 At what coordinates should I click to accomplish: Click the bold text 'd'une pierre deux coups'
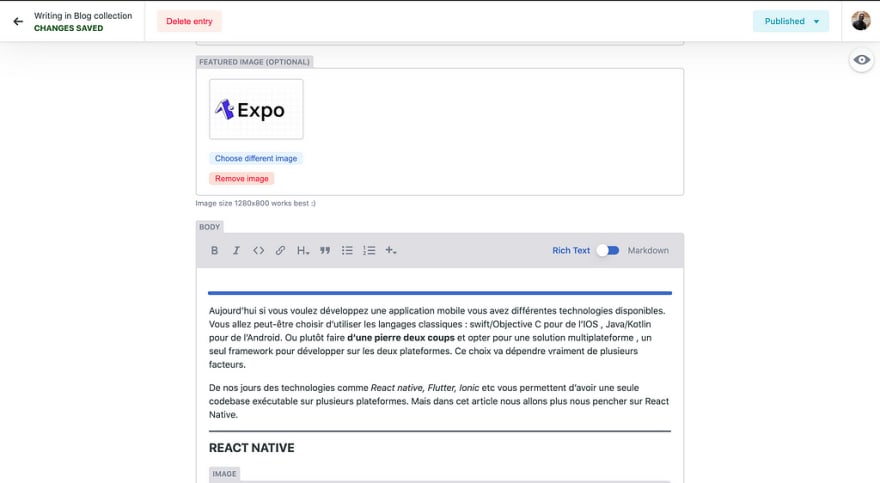tap(401, 338)
